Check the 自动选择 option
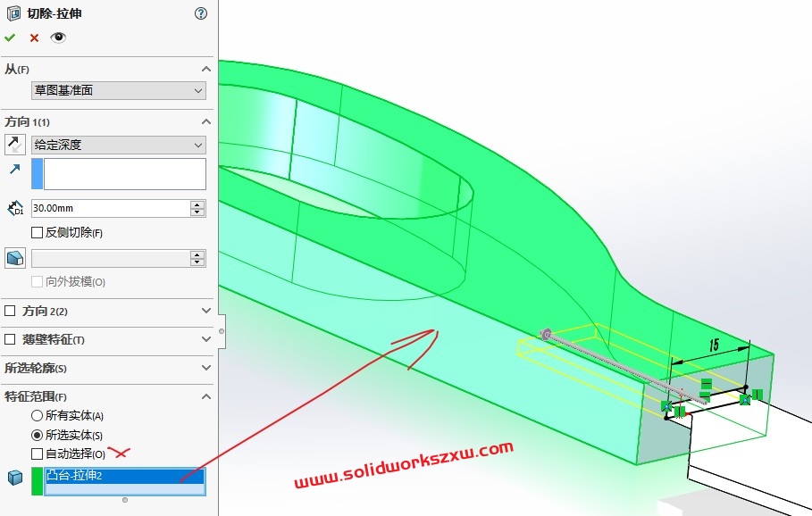The height and width of the screenshot is (516, 812). point(38,454)
